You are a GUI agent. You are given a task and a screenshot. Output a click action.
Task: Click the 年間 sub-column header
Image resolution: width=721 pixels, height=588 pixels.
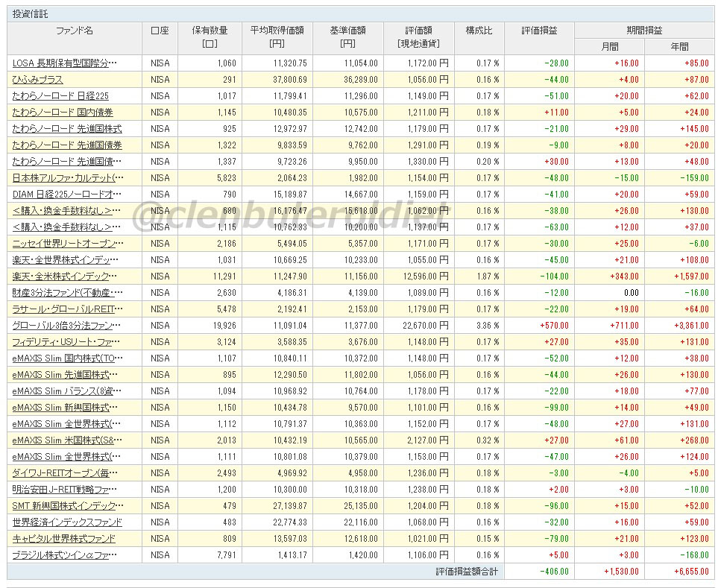pyautogui.click(x=679, y=46)
